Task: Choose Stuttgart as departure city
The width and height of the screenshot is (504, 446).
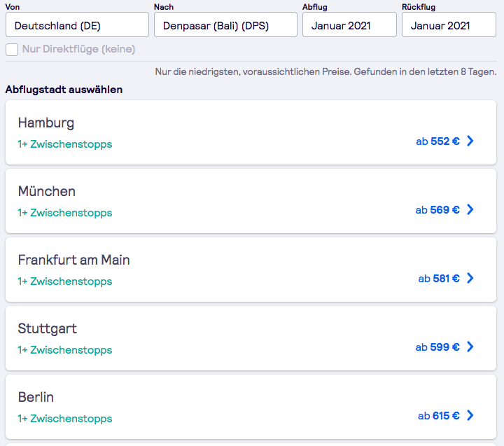Action: pyautogui.click(x=251, y=338)
